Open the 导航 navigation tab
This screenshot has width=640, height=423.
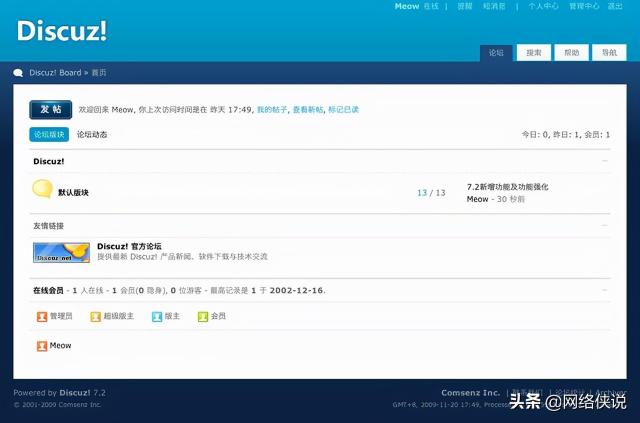point(609,53)
